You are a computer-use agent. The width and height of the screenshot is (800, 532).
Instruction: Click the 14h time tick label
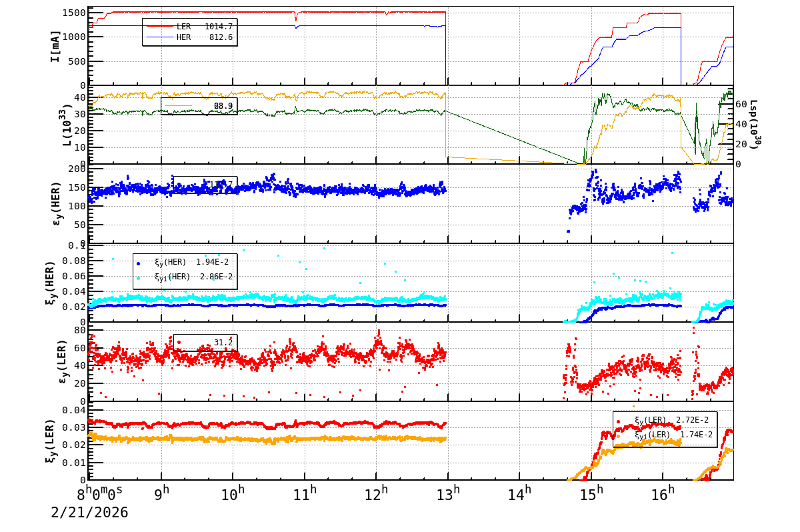pyautogui.click(x=521, y=494)
